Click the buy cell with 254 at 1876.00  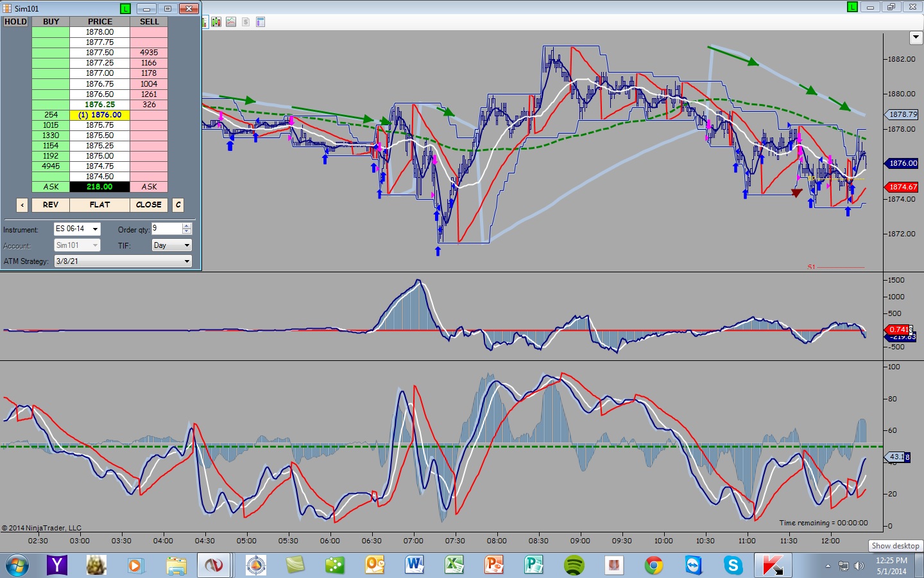[51, 115]
